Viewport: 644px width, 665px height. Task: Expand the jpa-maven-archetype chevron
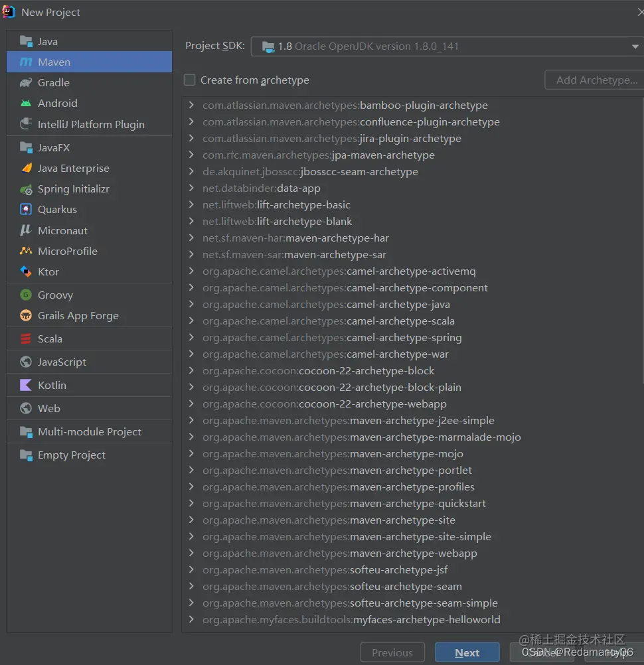[191, 155]
